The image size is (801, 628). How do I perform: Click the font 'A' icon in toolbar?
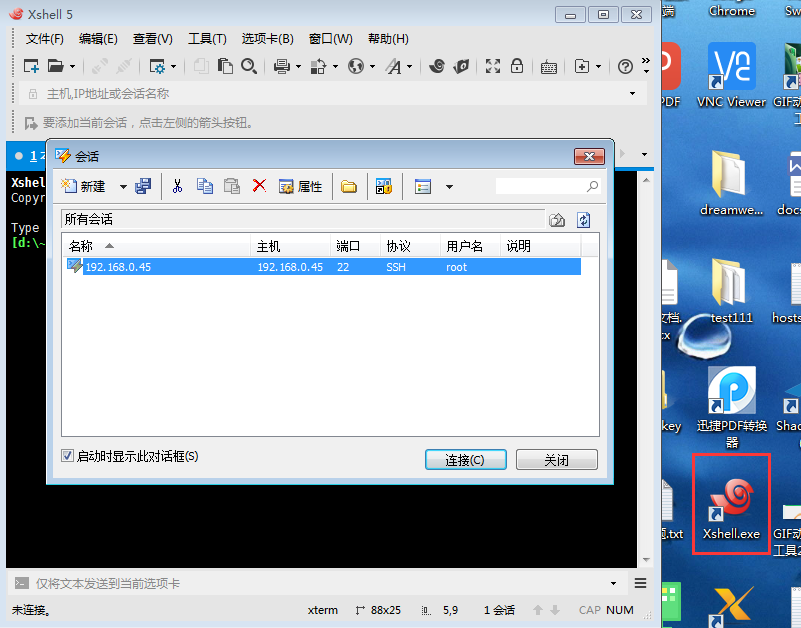click(x=393, y=66)
